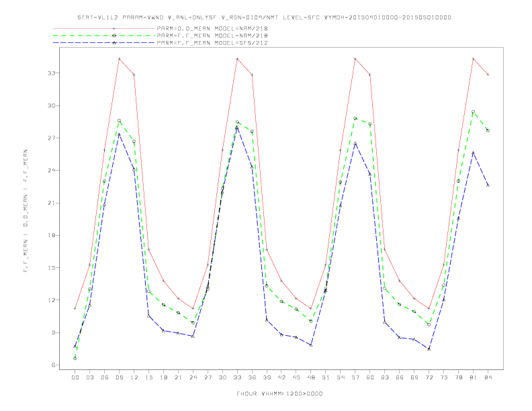
Task: Click x-axis tick label 39
Action: pos(267,377)
